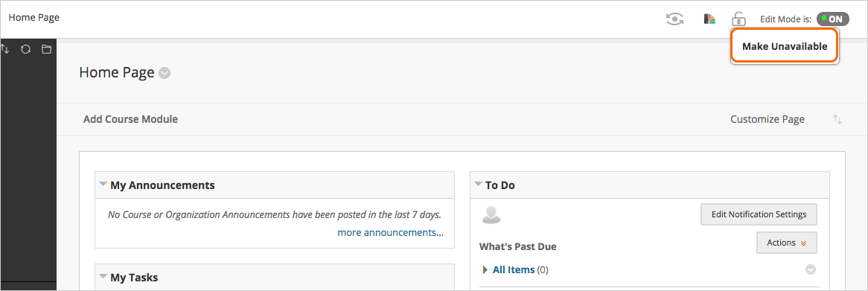Click Edit Notification Settings button
The height and width of the screenshot is (291, 868).
(759, 214)
